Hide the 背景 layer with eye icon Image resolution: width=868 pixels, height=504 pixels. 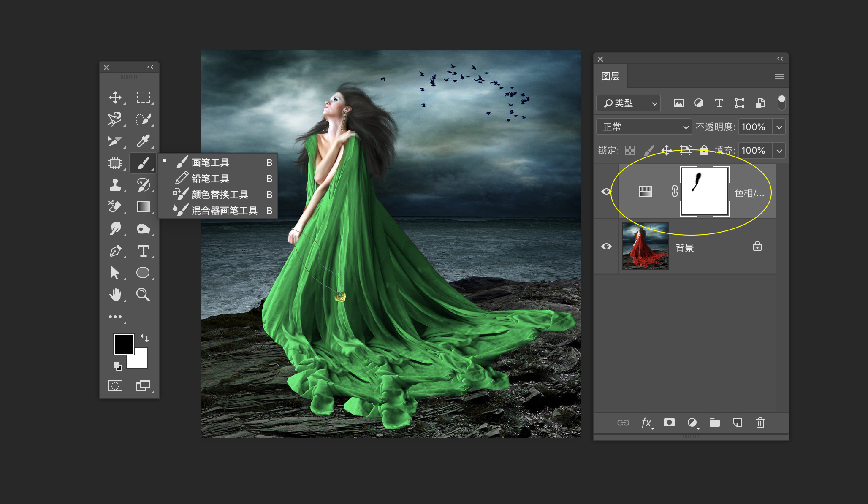tap(606, 247)
